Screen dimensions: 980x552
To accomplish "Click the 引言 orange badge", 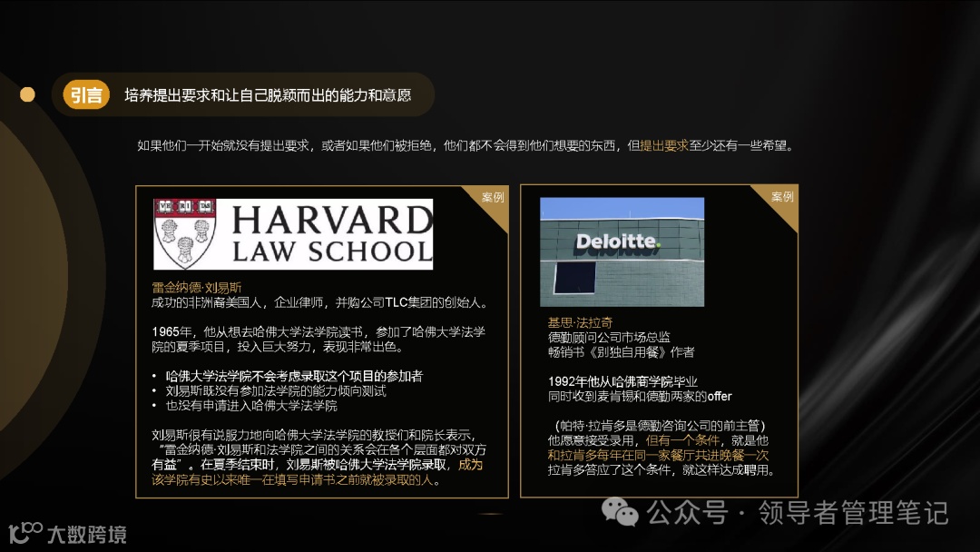I will (x=86, y=95).
